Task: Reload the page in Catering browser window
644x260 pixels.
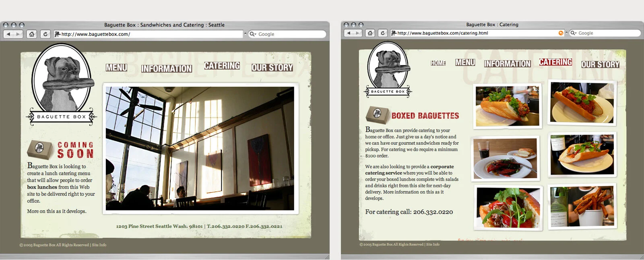Action: 383,33
